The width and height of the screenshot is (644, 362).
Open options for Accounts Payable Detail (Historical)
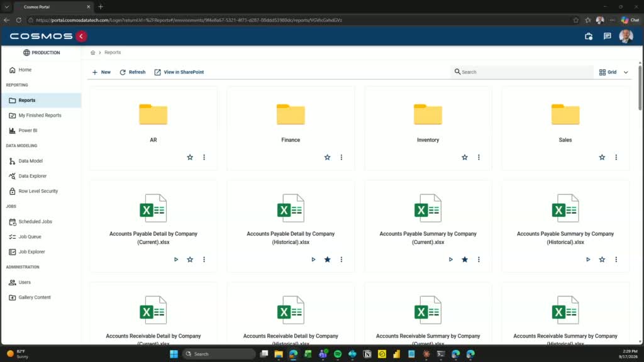pos(341,260)
